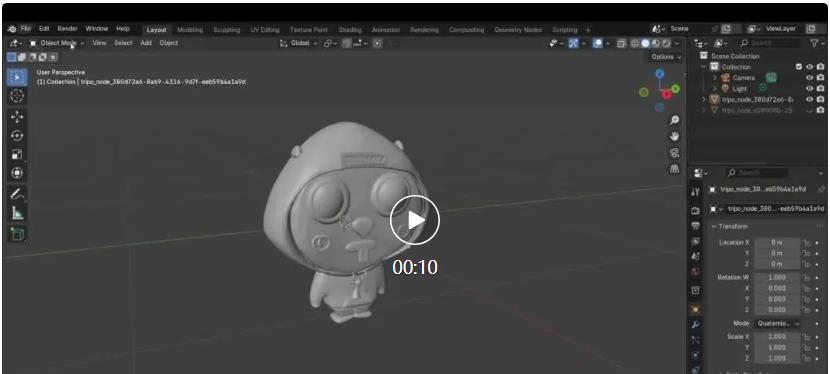Image resolution: width=830 pixels, height=374 pixels.
Task: Open the Render menu
Action: pyautogui.click(x=67, y=29)
